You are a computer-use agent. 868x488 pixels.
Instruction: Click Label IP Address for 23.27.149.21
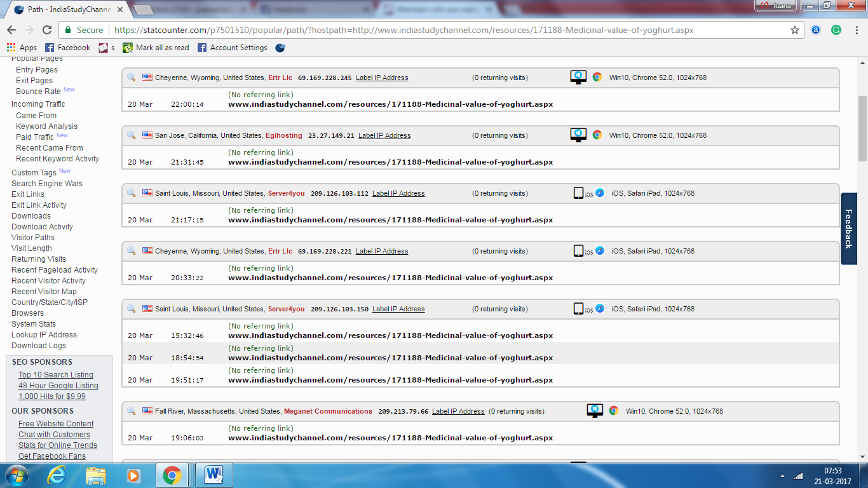tap(384, 135)
